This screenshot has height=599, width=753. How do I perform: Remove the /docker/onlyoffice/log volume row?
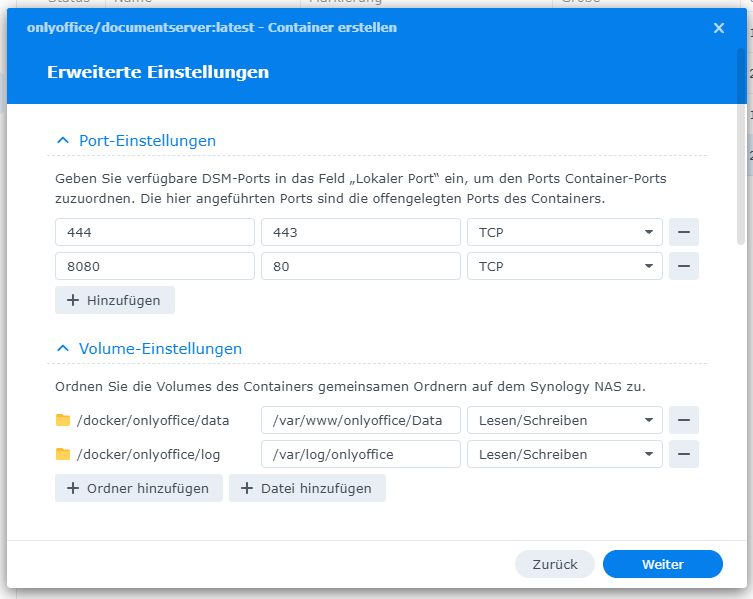tap(684, 454)
